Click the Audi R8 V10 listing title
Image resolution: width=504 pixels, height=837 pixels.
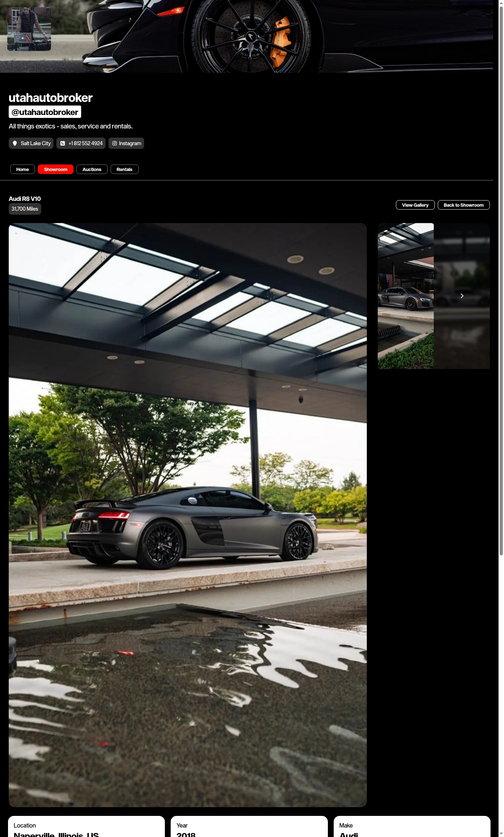click(x=25, y=199)
